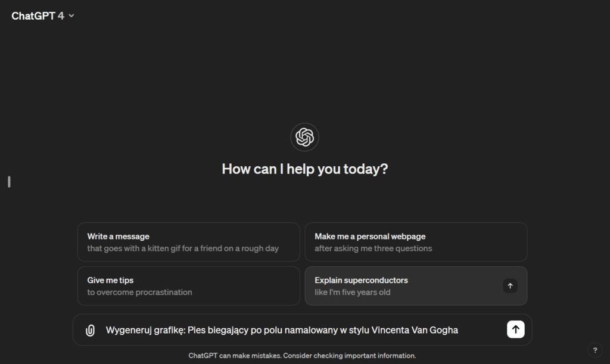Send the message with the arrow button
Image resolution: width=610 pixels, height=364 pixels.
515,329
